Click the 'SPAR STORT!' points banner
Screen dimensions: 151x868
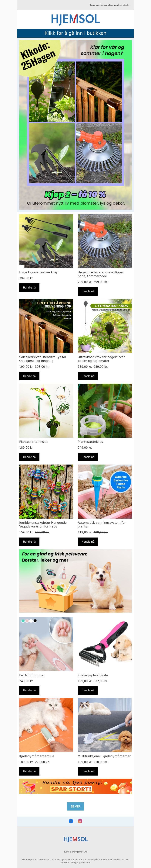coord(75,786)
